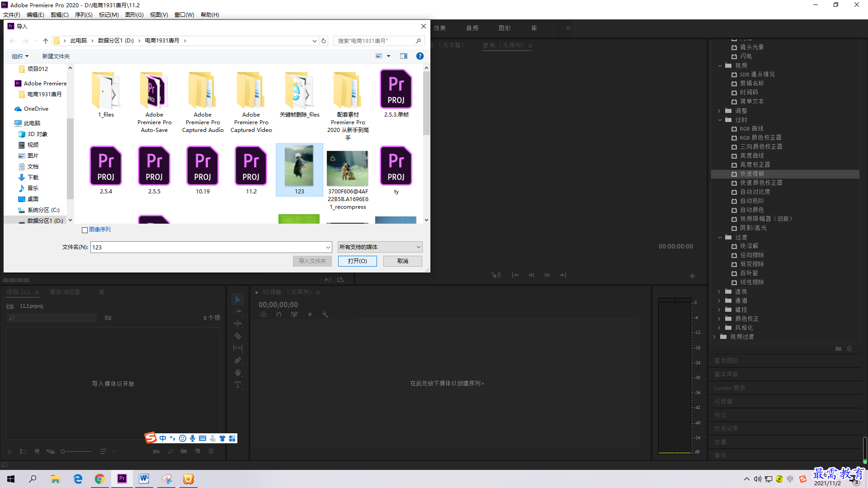Select the Selection tool in the tools panel
868x488 pixels.
point(238,299)
